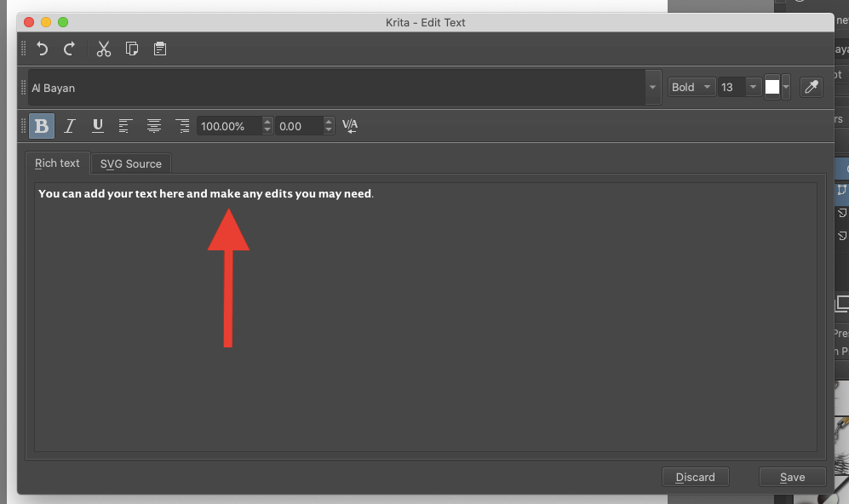Click the line height 100.00% field
This screenshot has height=504, width=849.
pyautogui.click(x=230, y=126)
